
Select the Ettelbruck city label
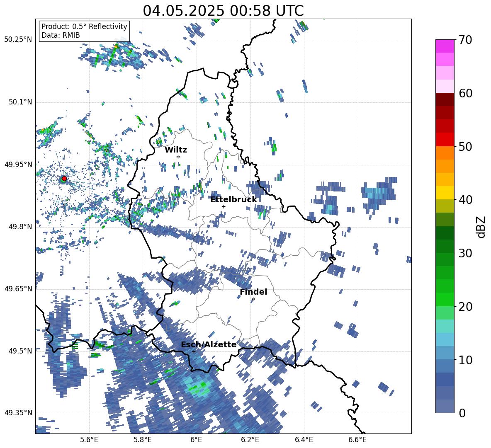[233, 200]
